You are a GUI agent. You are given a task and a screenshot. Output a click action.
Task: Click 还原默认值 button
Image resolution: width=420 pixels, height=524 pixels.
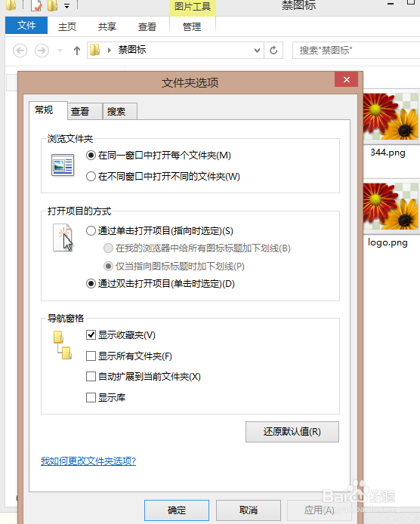coord(292,432)
